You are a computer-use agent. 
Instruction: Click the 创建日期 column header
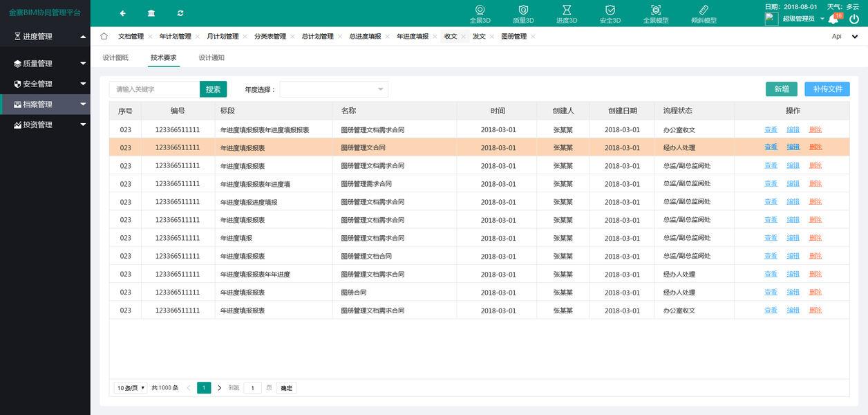(x=622, y=111)
